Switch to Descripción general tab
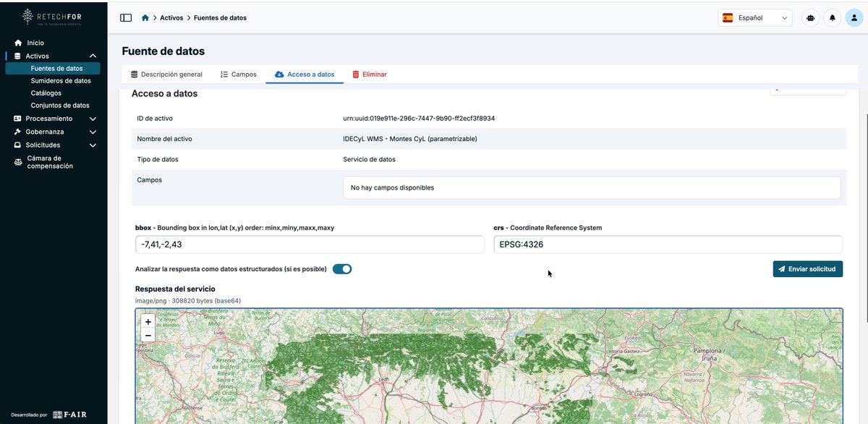Viewport: 868px width, 424px height. pyautogui.click(x=166, y=74)
